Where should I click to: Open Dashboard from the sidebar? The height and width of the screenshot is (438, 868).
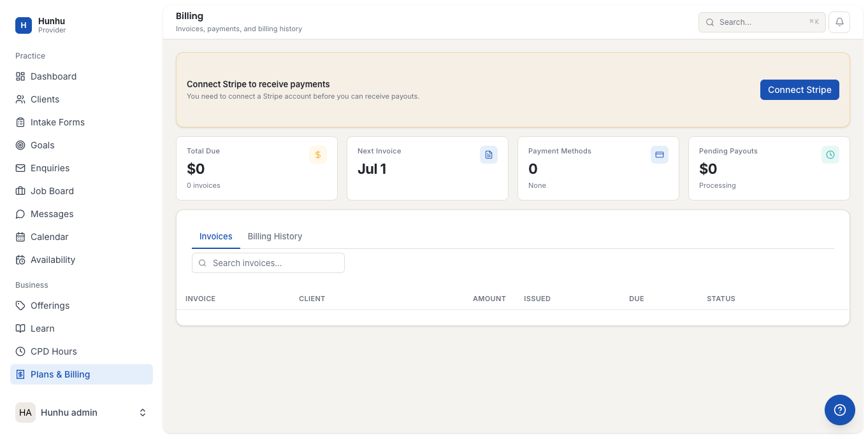pyautogui.click(x=82, y=76)
